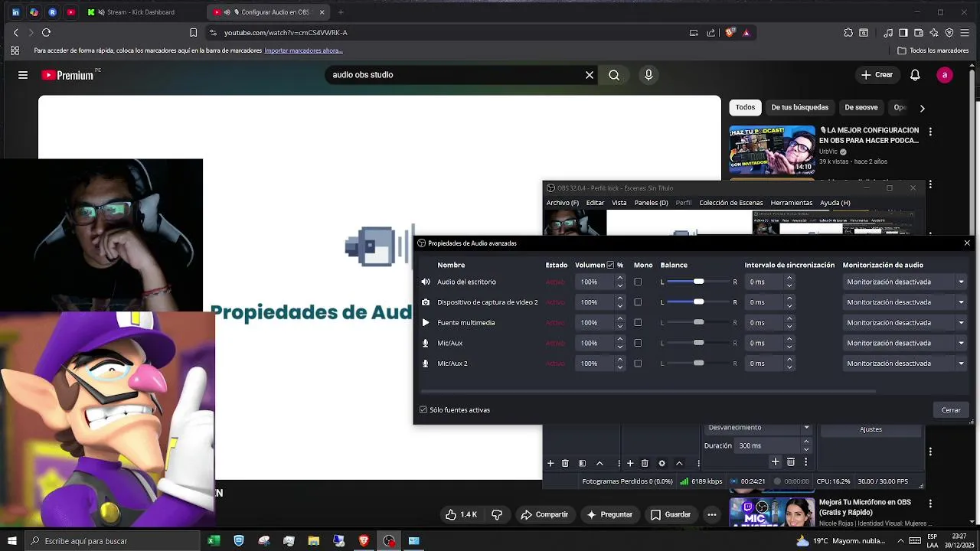Open the YouTube hamburger guide menu

(x=23, y=75)
